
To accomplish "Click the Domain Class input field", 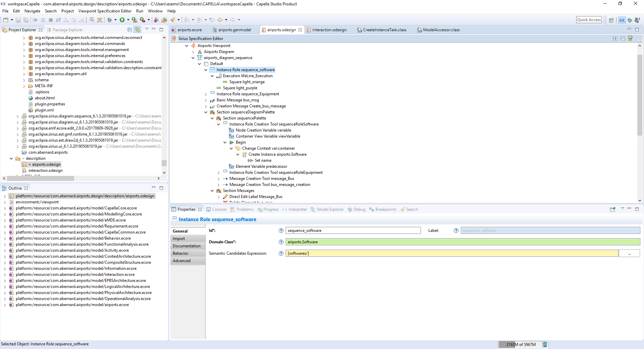I will point(463,242).
